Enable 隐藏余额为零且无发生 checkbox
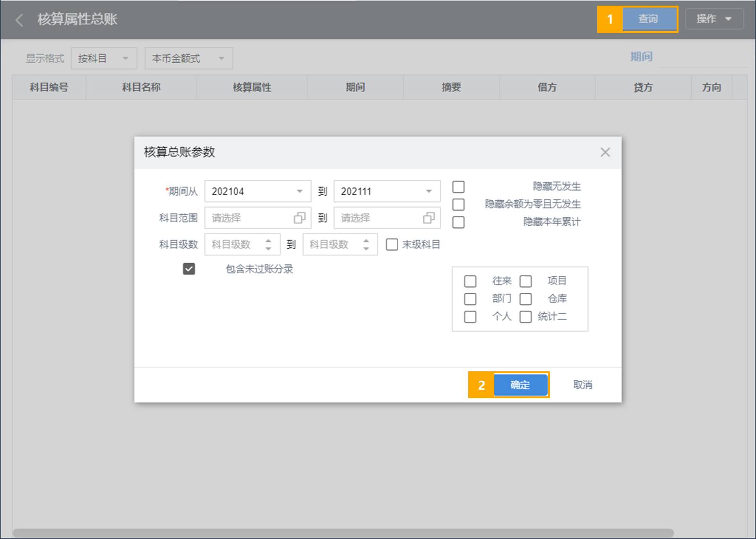Image resolution: width=756 pixels, height=539 pixels. pos(458,205)
